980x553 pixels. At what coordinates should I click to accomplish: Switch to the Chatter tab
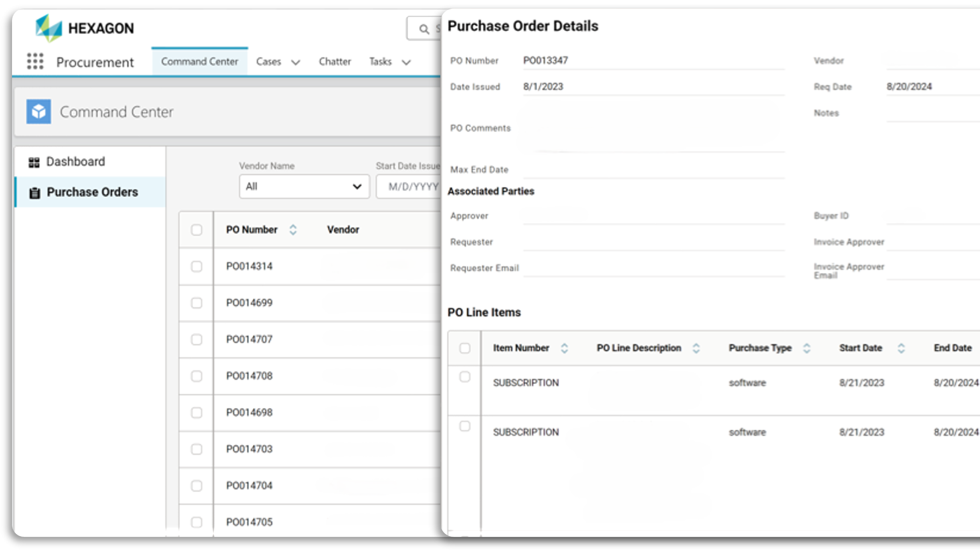[x=335, y=61]
